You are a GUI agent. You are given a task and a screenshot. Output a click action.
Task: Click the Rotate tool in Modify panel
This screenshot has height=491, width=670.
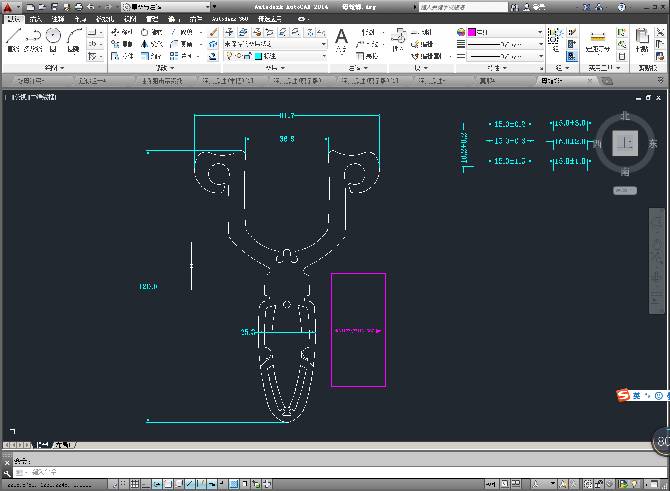coord(151,32)
